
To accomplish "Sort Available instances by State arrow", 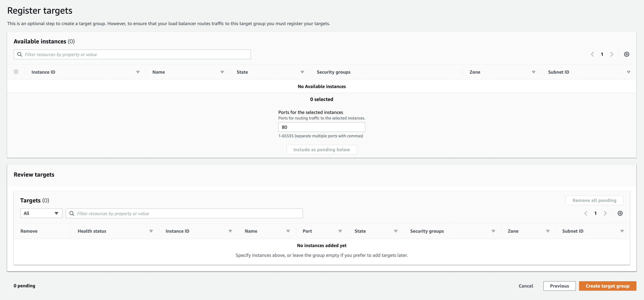I will pyautogui.click(x=302, y=72).
